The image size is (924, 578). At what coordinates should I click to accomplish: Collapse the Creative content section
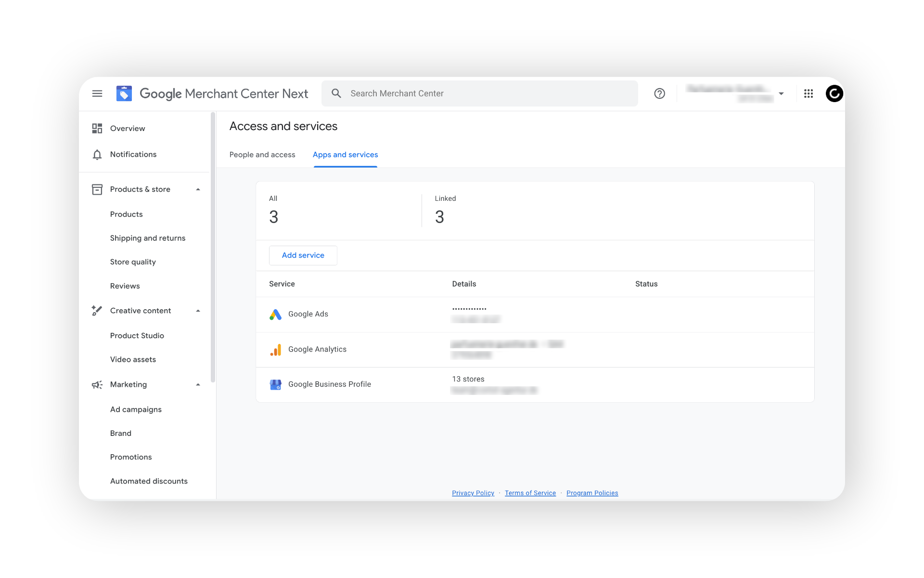(x=198, y=311)
